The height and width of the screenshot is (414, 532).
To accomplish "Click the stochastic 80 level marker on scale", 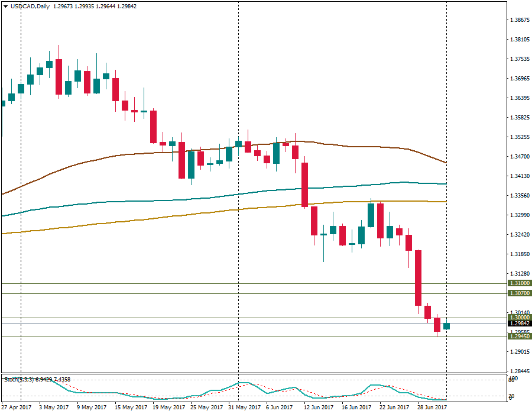I will coord(512,380).
